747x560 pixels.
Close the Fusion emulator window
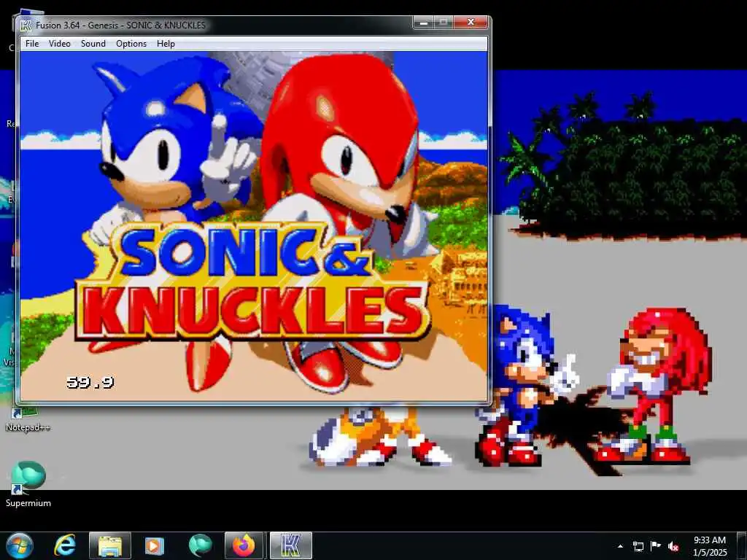click(471, 23)
